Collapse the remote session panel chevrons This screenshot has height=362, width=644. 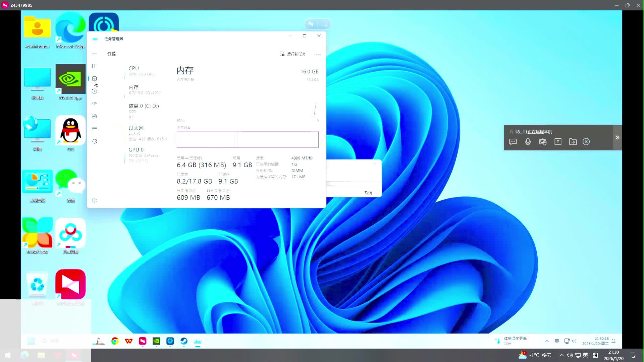[x=617, y=137]
